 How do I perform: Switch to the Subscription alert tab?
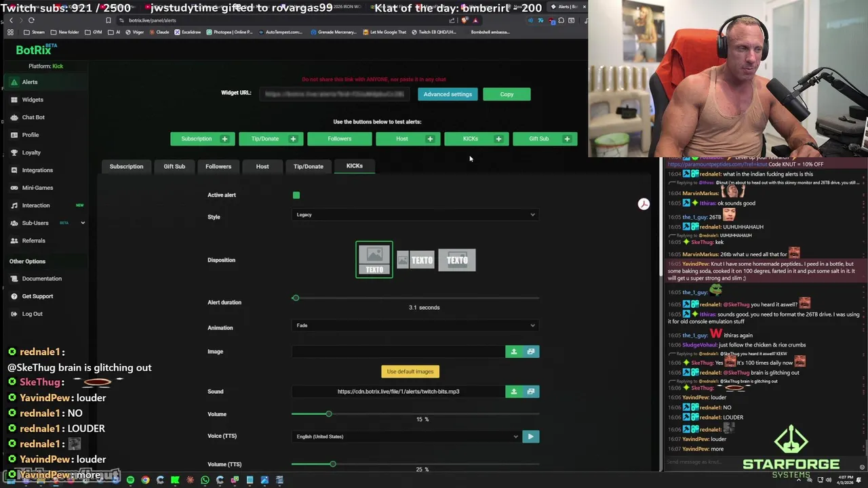coord(126,166)
